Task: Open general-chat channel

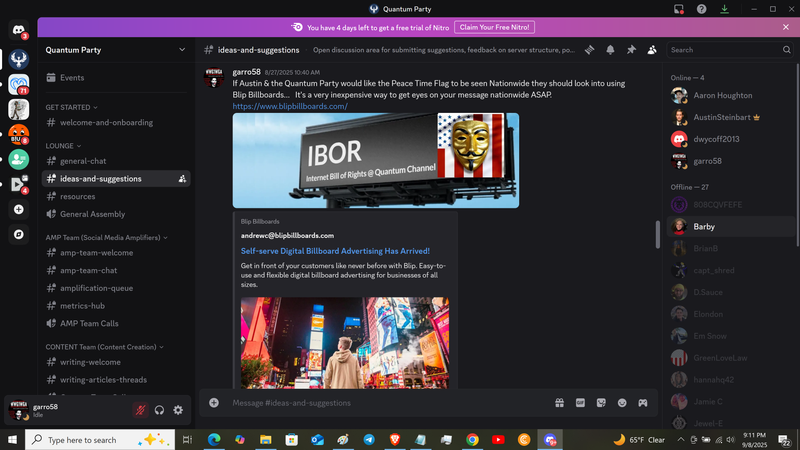Action: tap(116, 161)
